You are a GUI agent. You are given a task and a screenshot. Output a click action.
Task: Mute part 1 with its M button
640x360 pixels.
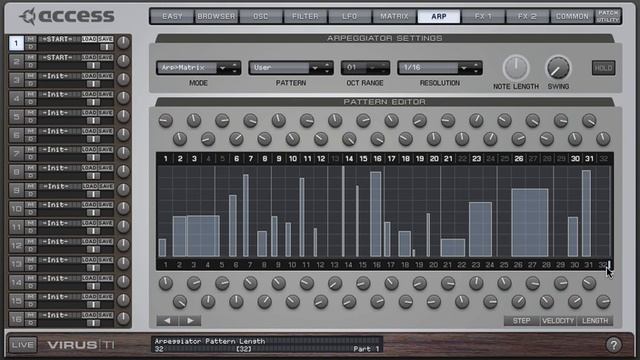pyautogui.click(x=31, y=39)
